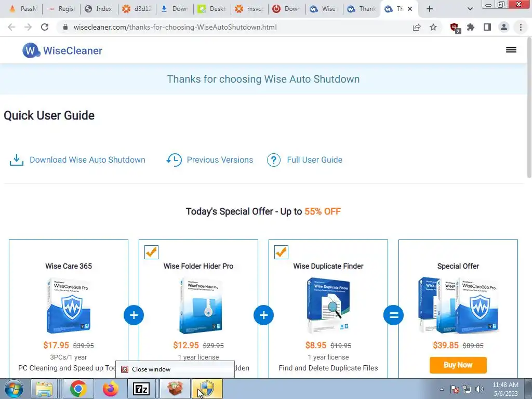532x399 pixels.
Task: Bookmark this page with the star icon
Action: [x=433, y=27]
